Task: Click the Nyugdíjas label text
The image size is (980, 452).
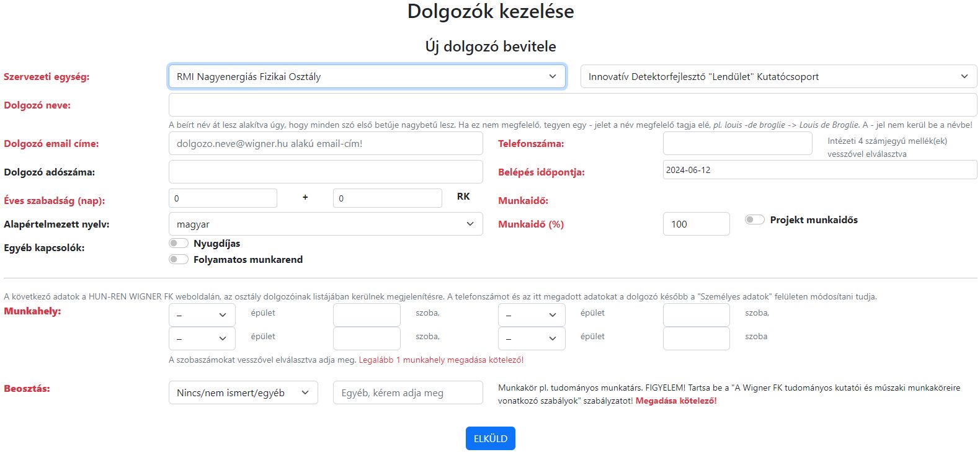Action: 216,243
